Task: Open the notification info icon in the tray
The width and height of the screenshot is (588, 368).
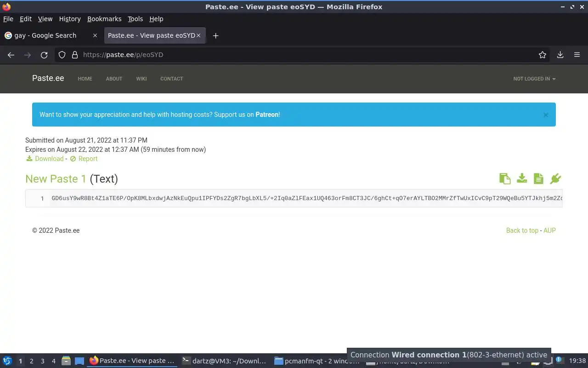Action: [x=559, y=360]
